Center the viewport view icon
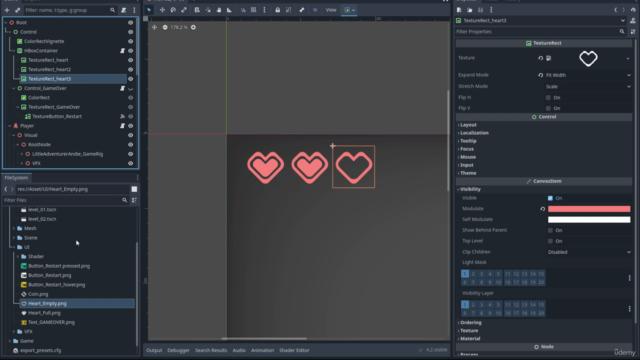This screenshot has height=360, width=640. 154,27
